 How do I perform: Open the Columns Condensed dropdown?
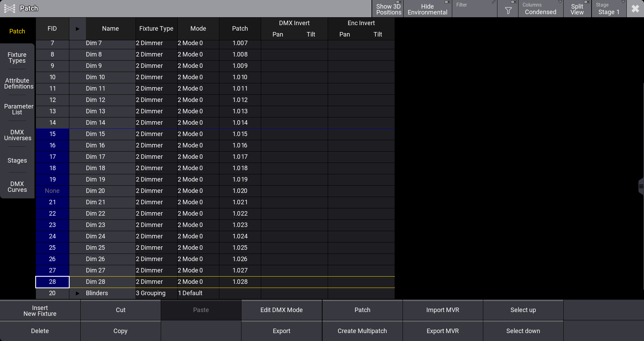tap(541, 9)
